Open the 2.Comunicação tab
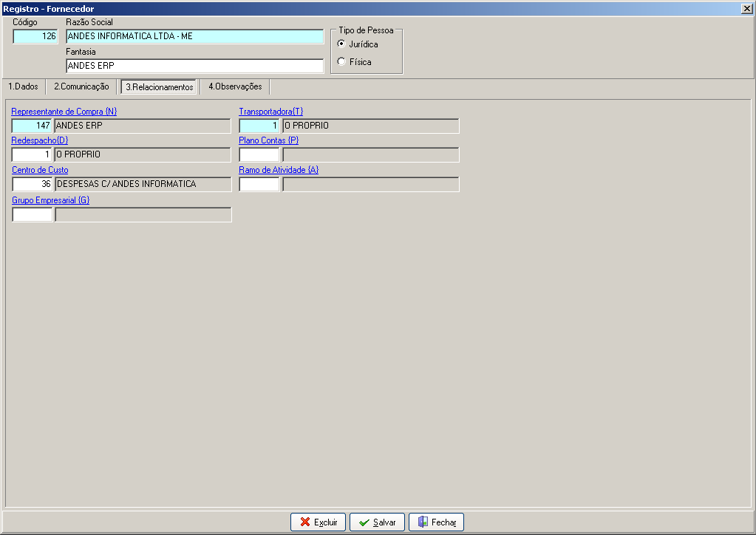This screenshot has width=756, height=535. [x=81, y=86]
